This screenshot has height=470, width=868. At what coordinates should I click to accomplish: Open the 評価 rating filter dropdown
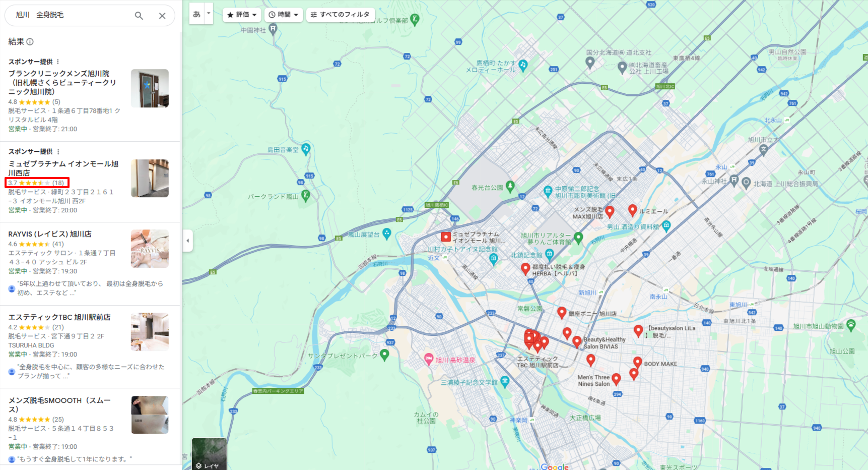coord(242,15)
